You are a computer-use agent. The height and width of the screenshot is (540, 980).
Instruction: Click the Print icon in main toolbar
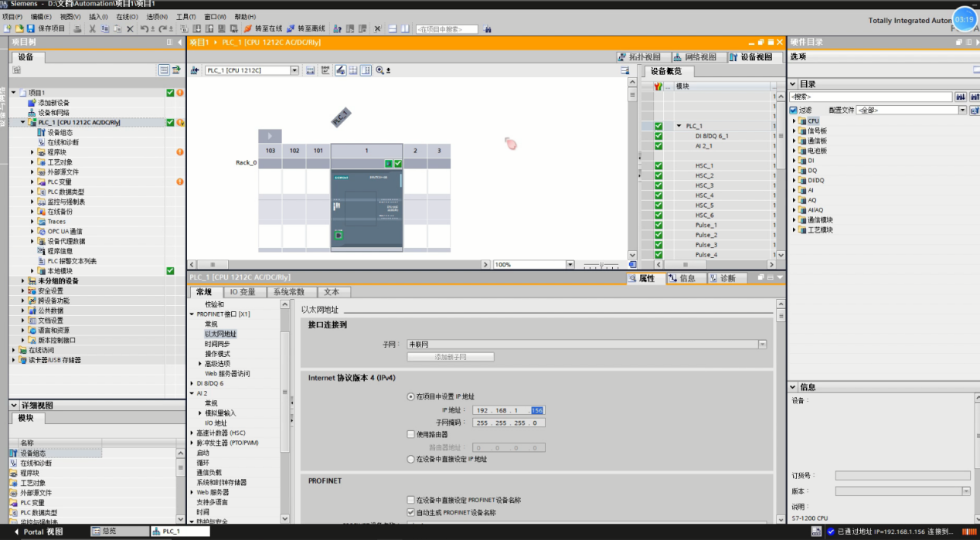coord(77,29)
